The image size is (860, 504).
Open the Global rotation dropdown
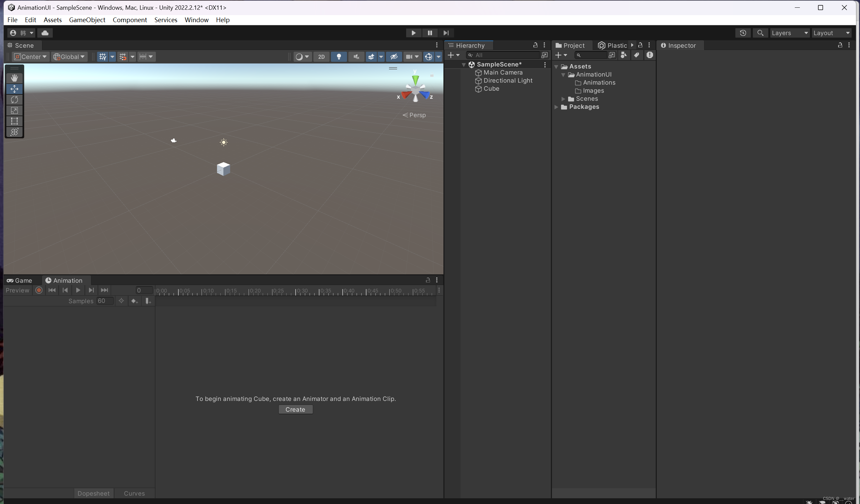pos(69,57)
